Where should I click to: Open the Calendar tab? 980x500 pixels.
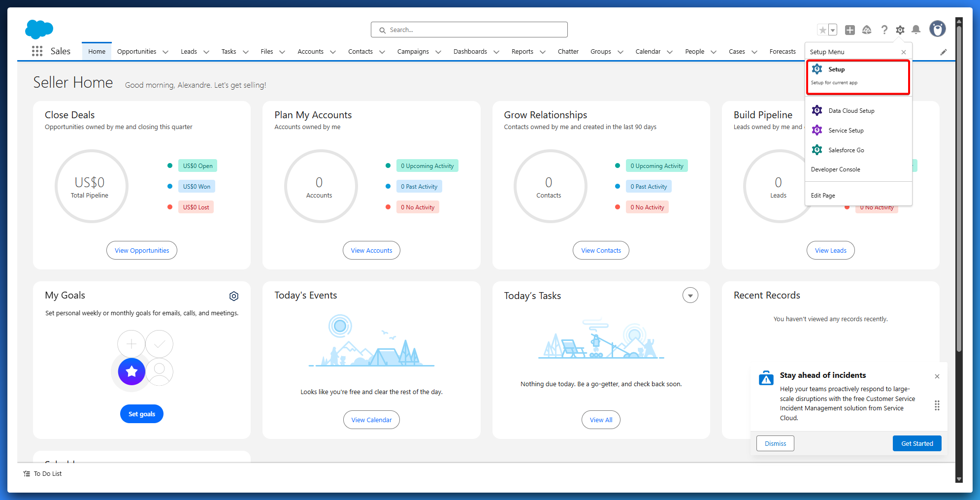point(648,52)
